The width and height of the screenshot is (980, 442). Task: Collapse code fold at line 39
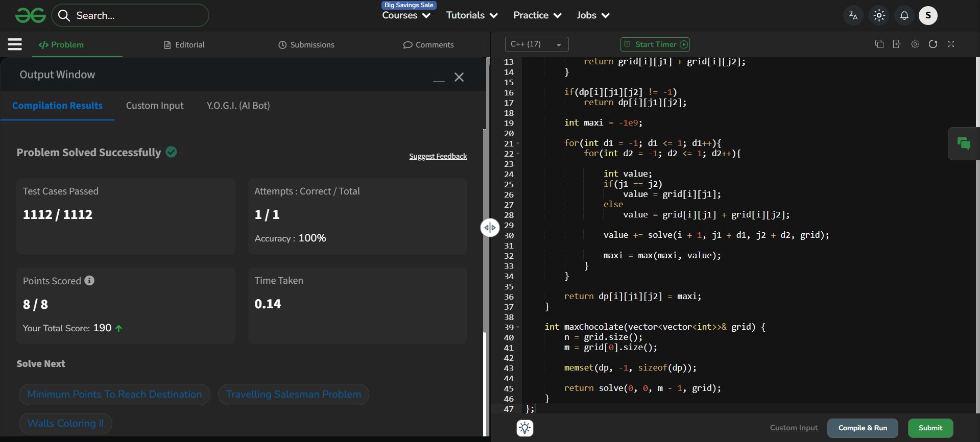tap(518, 327)
